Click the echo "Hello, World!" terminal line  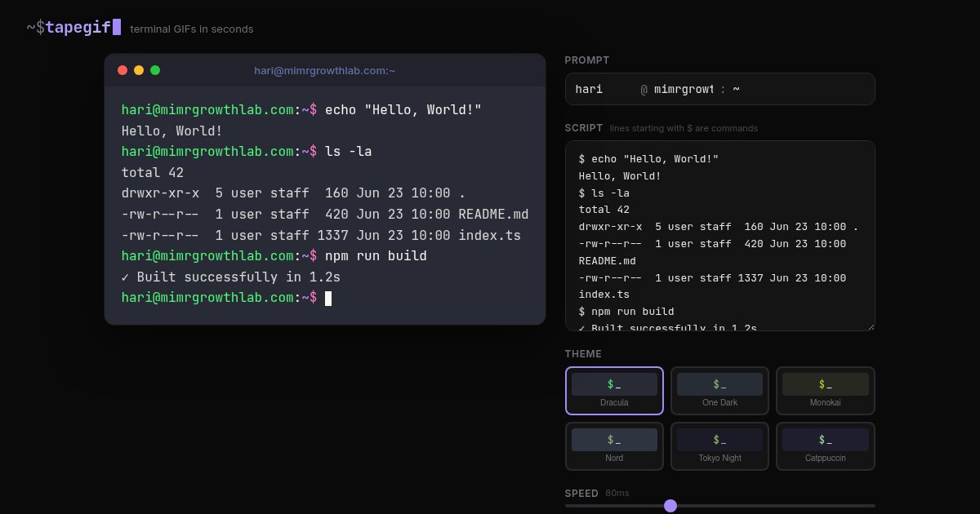coord(302,109)
